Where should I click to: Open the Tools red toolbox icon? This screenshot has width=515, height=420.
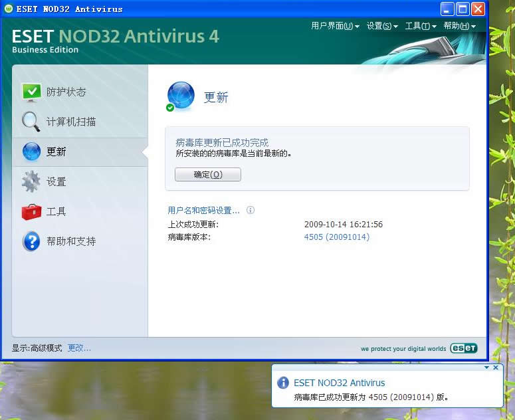click(31, 211)
